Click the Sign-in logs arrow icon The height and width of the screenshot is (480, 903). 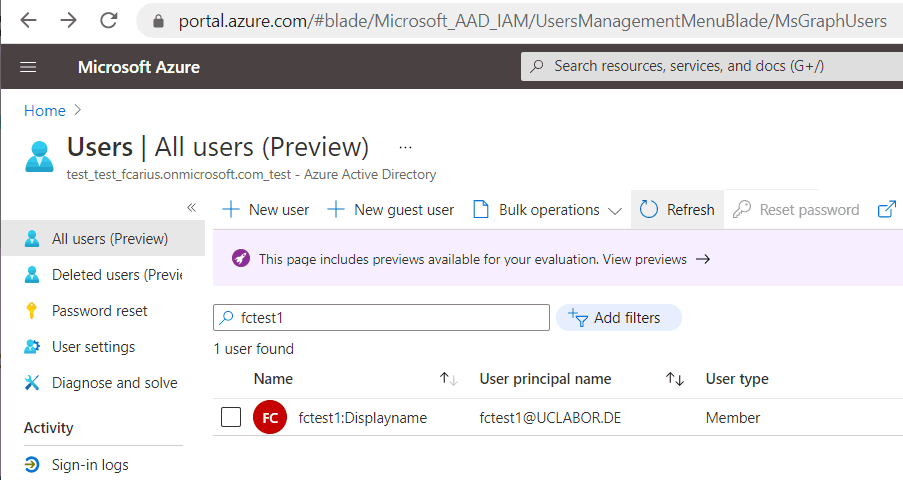tap(32, 464)
